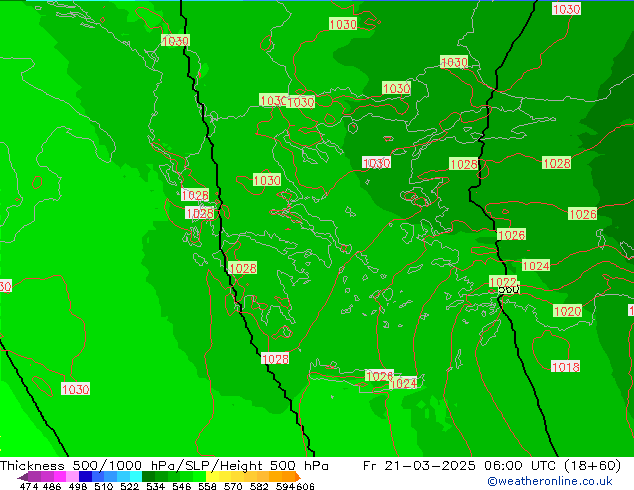Click the purple arrow start of legend
This screenshot has width=634, height=490.
(x=23, y=477)
